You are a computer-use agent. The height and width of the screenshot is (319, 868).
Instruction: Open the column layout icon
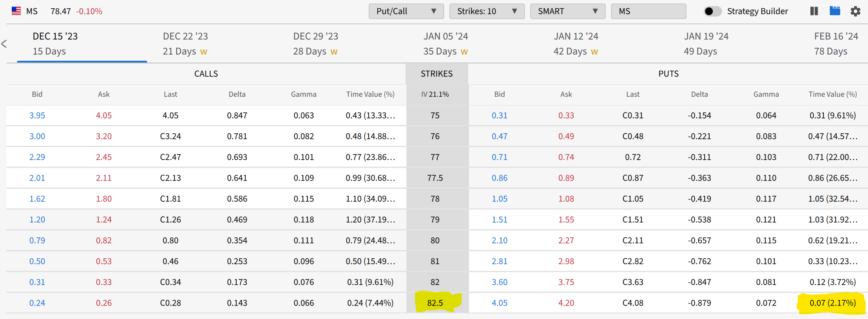click(x=814, y=11)
